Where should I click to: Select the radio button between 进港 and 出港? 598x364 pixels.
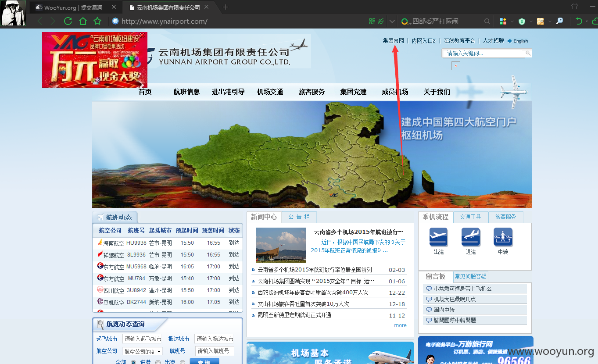pyautogui.click(x=158, y=362)
